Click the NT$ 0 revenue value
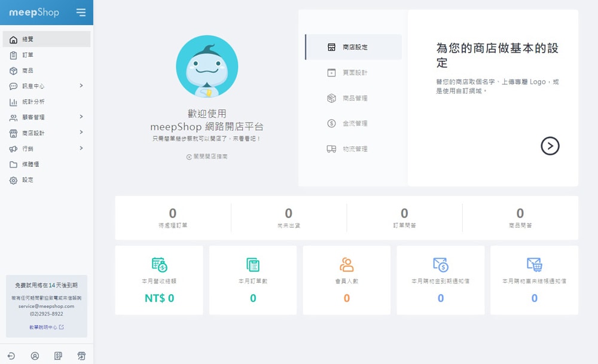Image resolution: width=598 pixels, height=364 pixels. point(160,298)
